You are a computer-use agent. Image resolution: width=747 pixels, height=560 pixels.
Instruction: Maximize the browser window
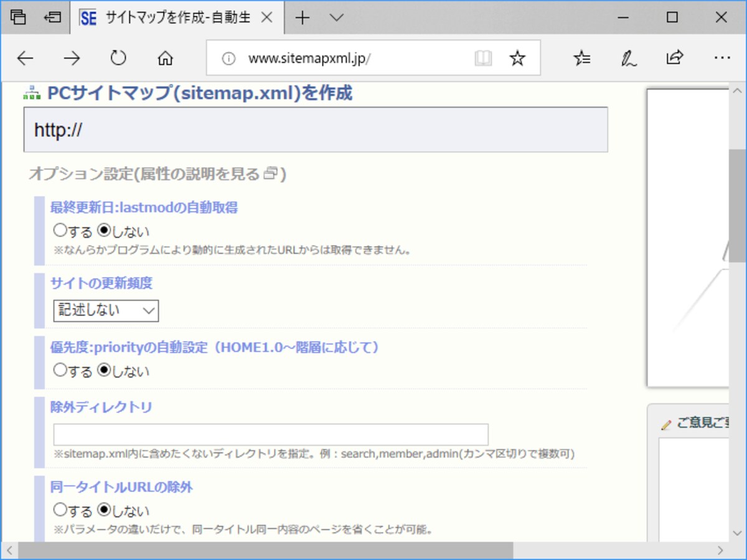tap(672, 17)
